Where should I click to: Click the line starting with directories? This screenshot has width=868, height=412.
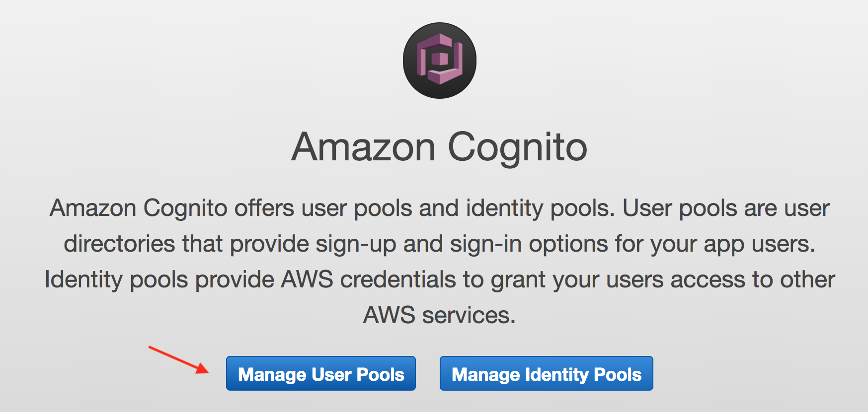[x=440, y=244]
